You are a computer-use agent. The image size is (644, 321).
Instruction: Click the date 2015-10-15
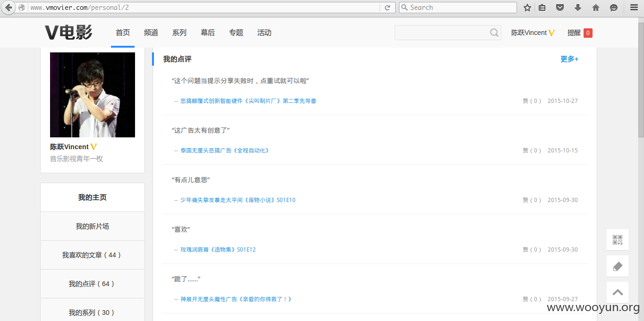pos(563,151)
